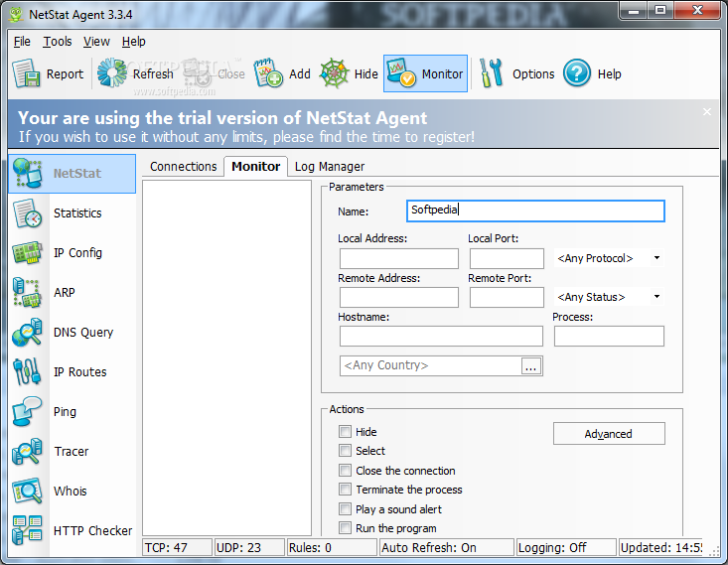Image resolution: width=728 pixels, height=565 pixels.
Task: Check Run the program option
Action: coord(345,528)
